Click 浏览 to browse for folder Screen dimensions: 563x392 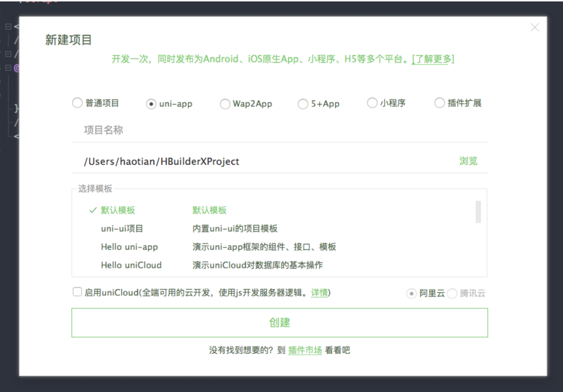[468, 161]
